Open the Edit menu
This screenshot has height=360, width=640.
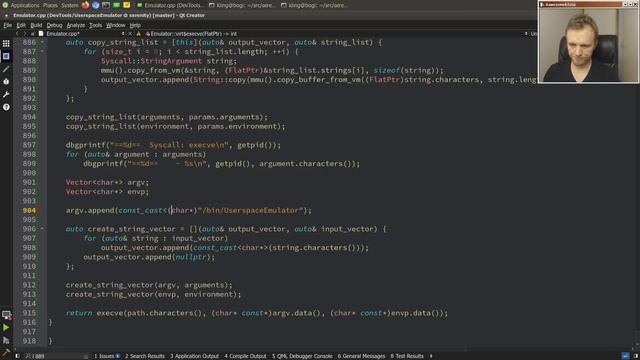click(x=21, y=25)
